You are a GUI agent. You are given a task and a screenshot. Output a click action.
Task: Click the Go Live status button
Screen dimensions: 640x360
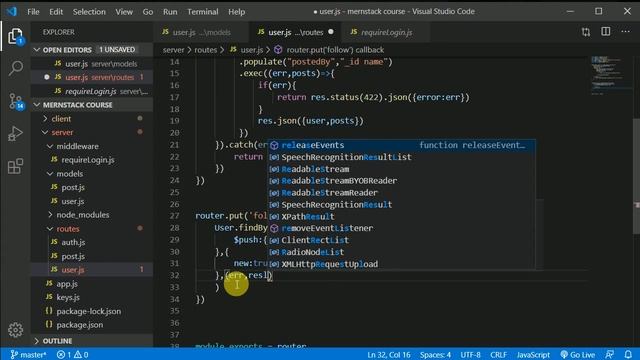point(578,355)
